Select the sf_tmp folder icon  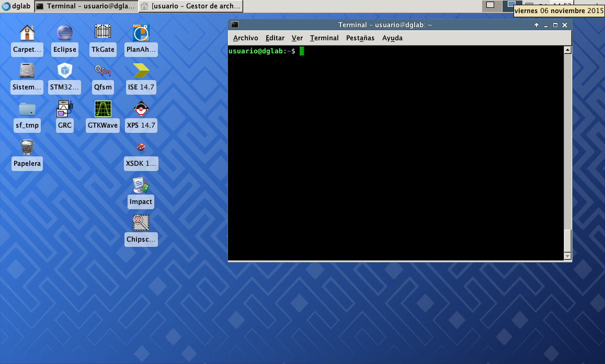coord(27,109)
